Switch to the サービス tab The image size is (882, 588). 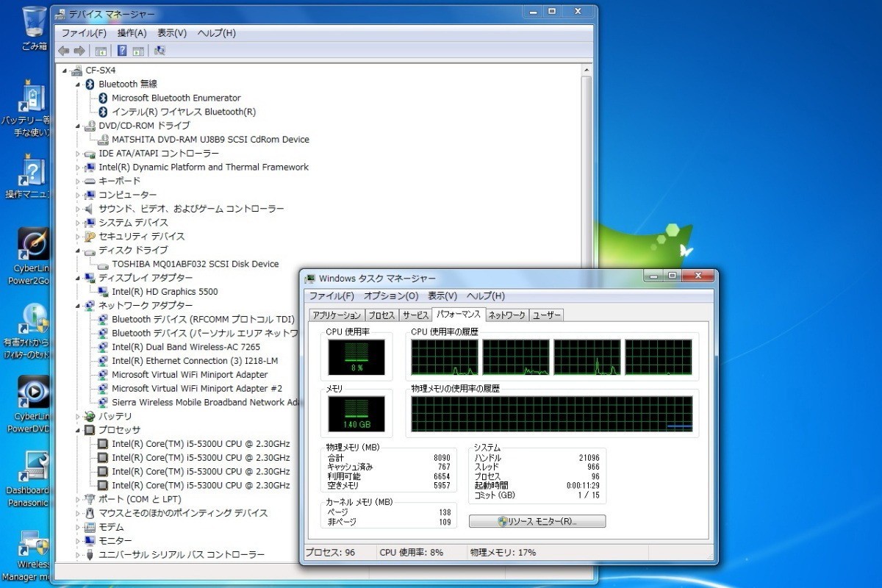(416, 315)
